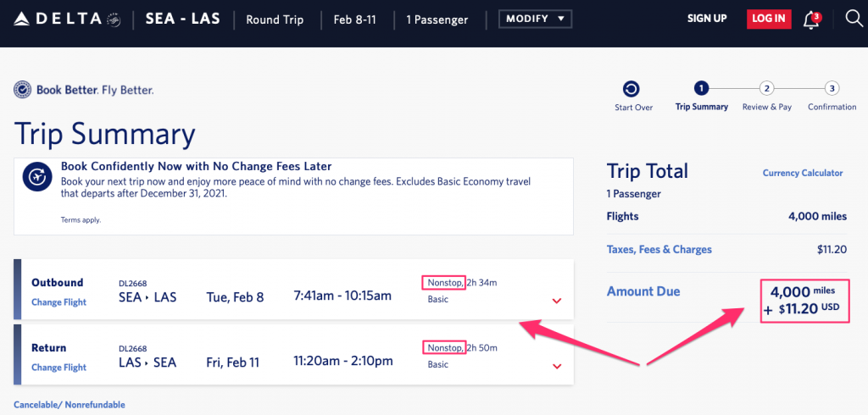
Task: Click the Start Over circular arrow icon
Action: coord(632,89)
